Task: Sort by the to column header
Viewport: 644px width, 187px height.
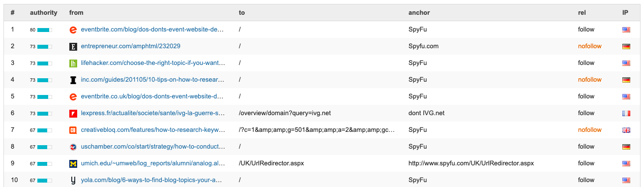Action: [242, 13]
